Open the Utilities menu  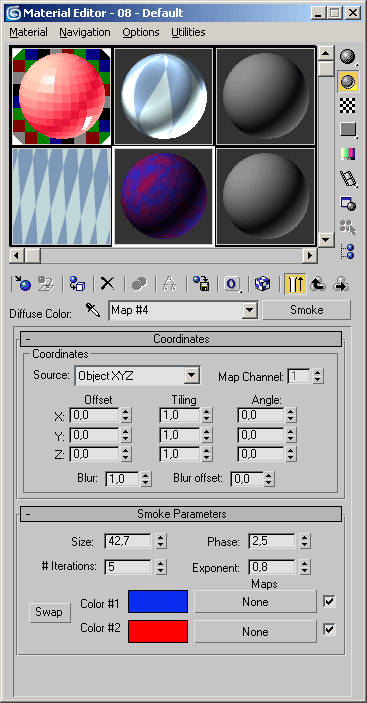click(188, 32)
